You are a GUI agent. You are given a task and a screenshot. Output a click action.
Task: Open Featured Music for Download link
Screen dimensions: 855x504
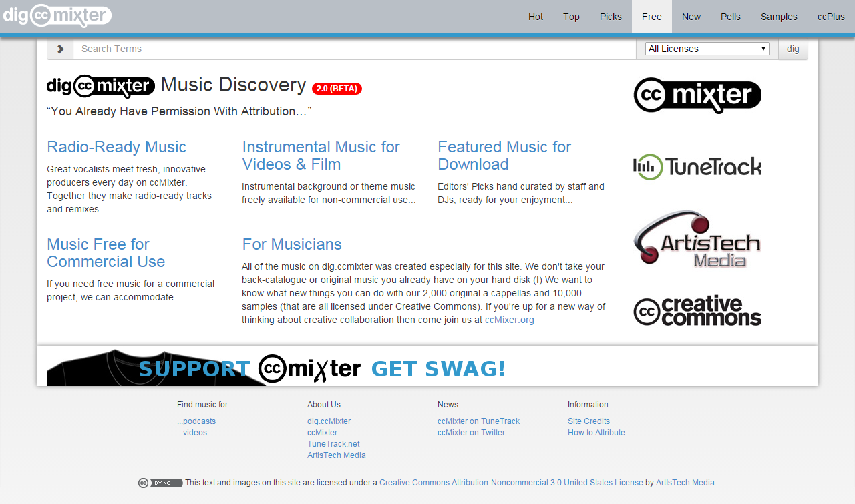coord(504,156)
